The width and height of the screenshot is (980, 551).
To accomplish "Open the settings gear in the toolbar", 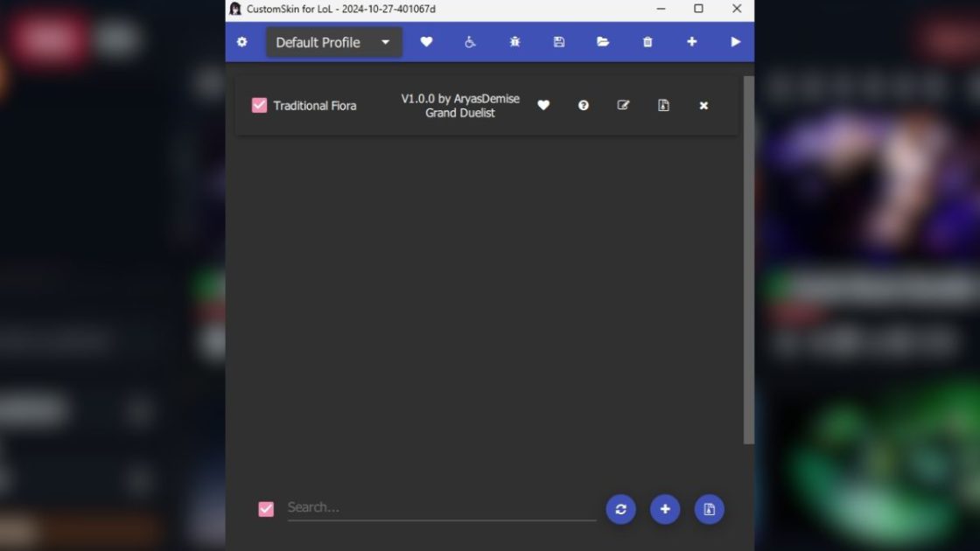I will click(x=241, y=42).
